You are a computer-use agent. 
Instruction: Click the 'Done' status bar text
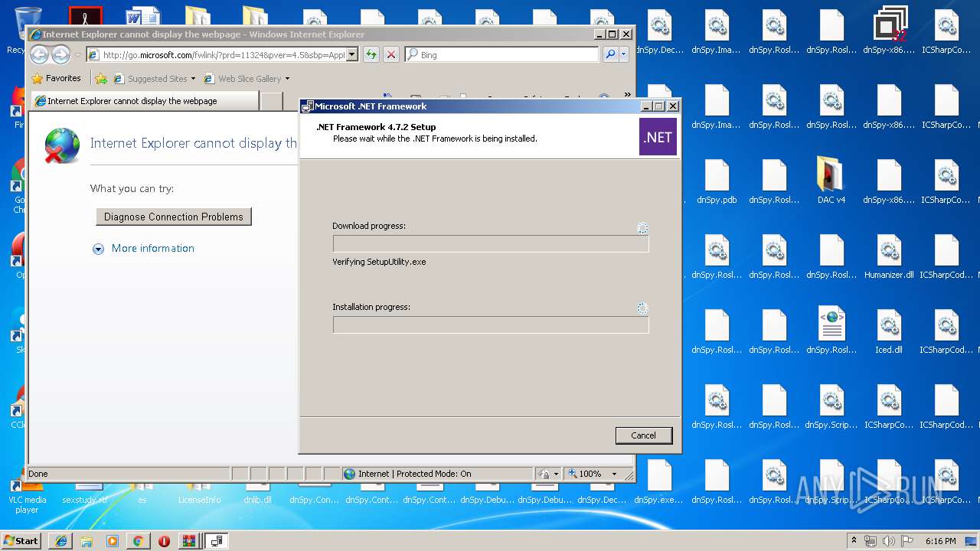(x=38, y=474)
